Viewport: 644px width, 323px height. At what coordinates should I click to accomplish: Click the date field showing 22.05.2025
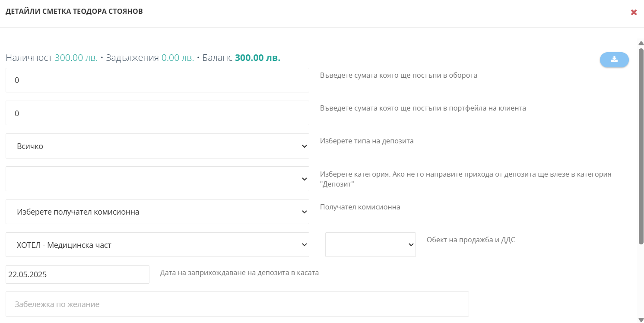coord(77,274)
